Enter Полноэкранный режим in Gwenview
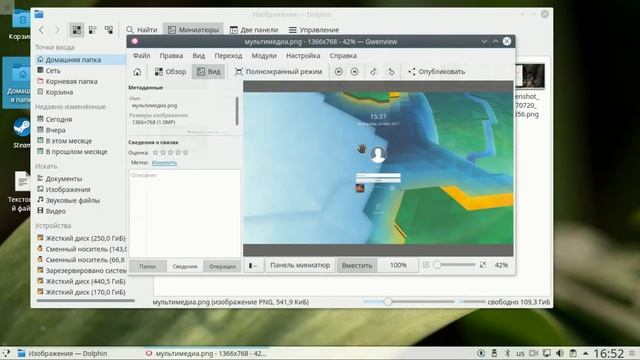Viewport: 640px width, 360px height. point(278,72)
